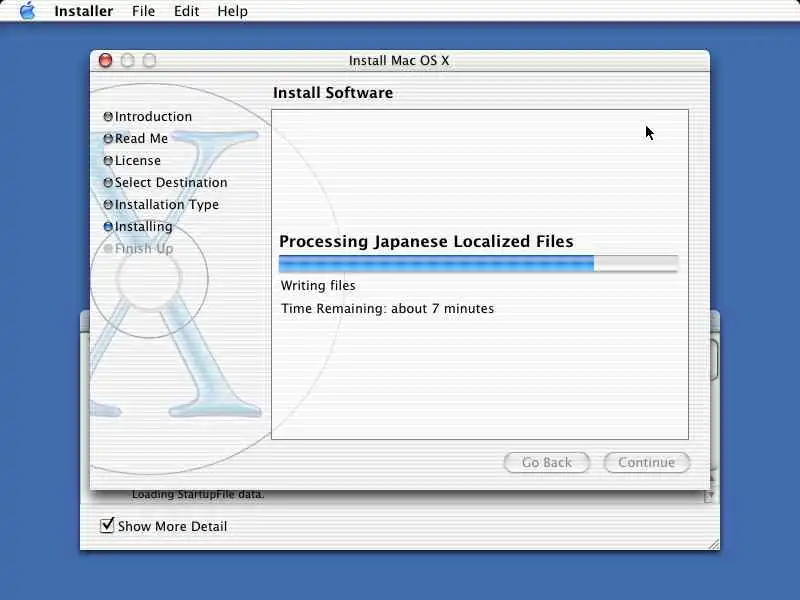Click the Install Mac OS X title bar
This screenshot has width=800, height=600.
399,60
